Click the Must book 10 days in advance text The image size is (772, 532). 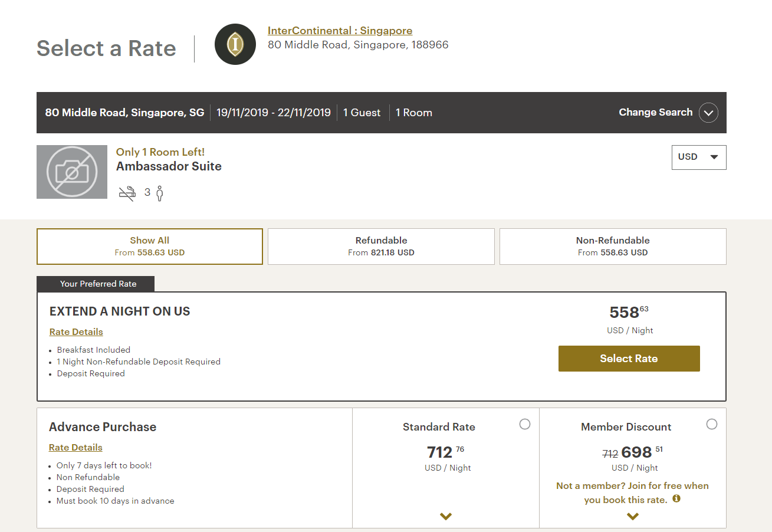[x=116, y=501]
